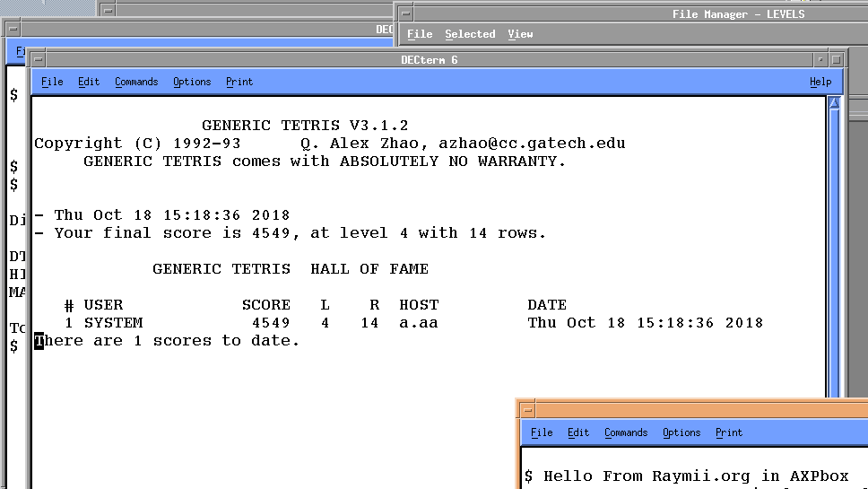Viewport: 868px width, 489px height.
Task: Expand Commands menu in DECterm 6
Action: [136, 82]
